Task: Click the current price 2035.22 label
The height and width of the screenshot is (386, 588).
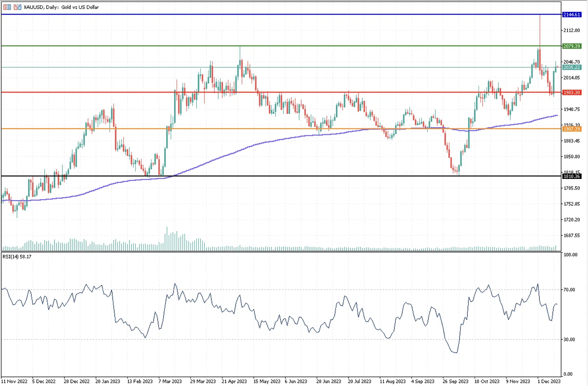Action: (571, 68)
